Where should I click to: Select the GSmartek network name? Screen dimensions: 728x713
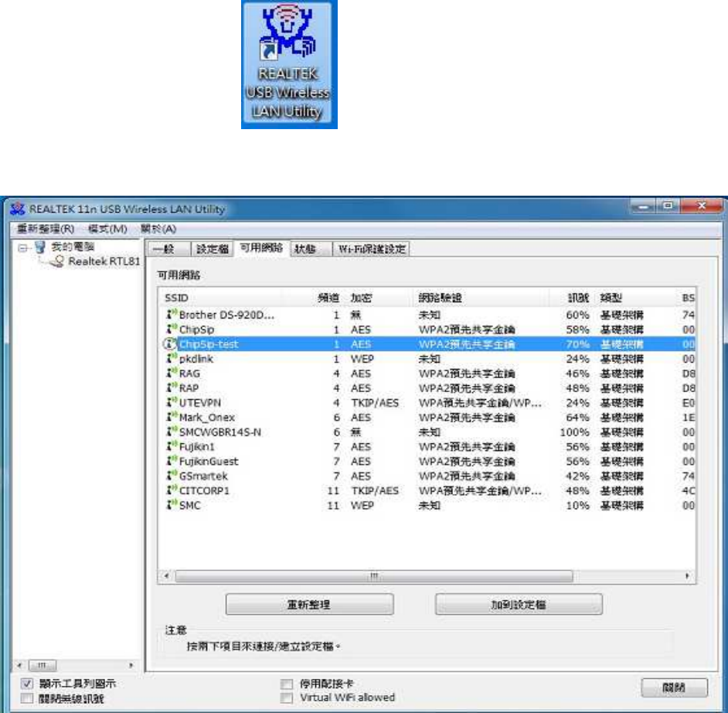(203, 476)
